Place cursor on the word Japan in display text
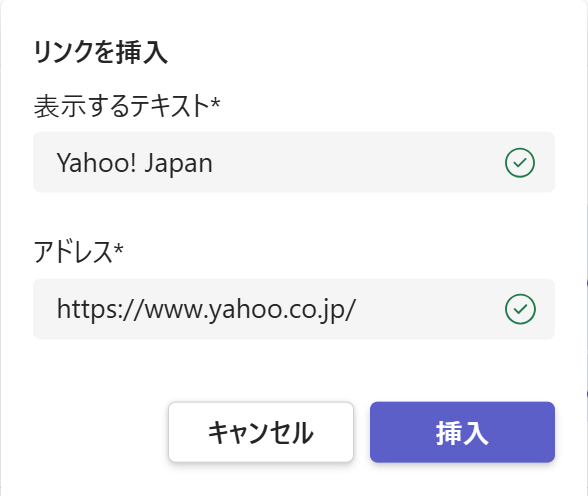588x496 pixels. [x=179, y=163]
